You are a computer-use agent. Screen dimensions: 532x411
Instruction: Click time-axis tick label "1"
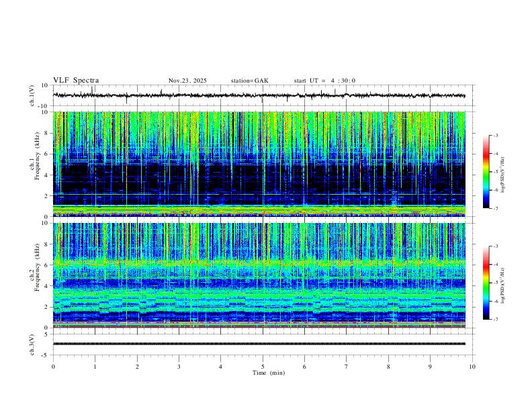coord(95,367)
